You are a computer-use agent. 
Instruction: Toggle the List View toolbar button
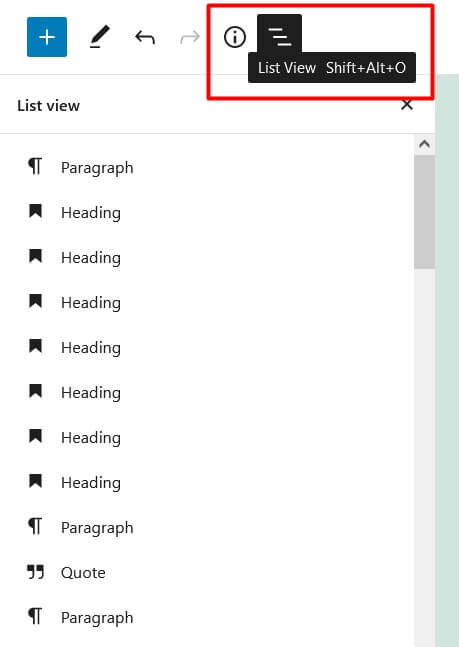point(279,35)
